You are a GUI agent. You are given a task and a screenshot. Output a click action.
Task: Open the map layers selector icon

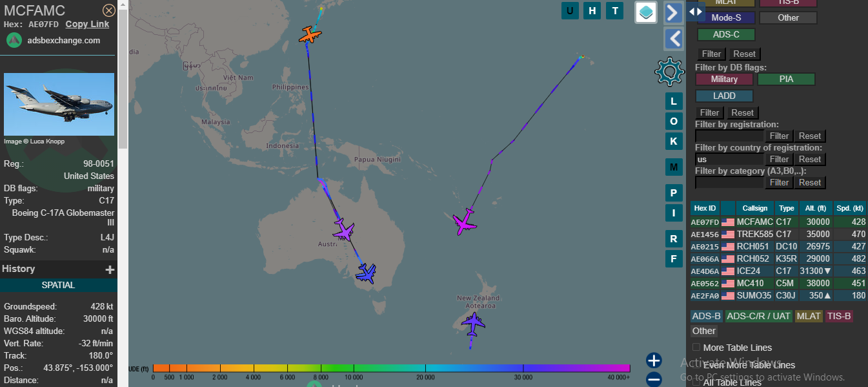tap(646, 12)
